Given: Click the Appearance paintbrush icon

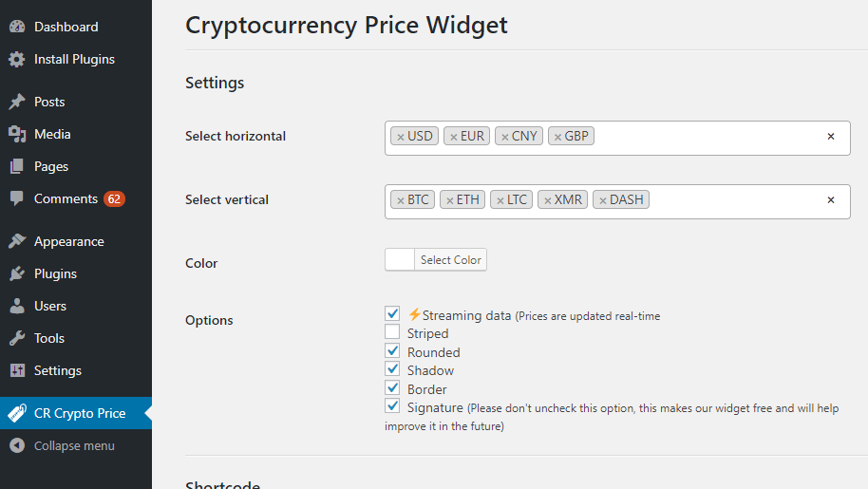Looking at the screenshot, I should click(17, 241).
